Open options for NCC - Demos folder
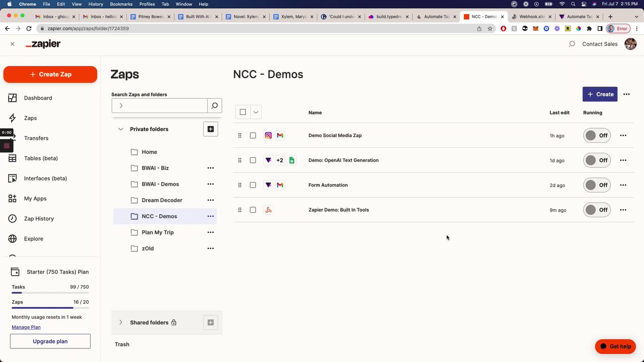This screenshot has height=362, width=644. (x=210, y=216)
